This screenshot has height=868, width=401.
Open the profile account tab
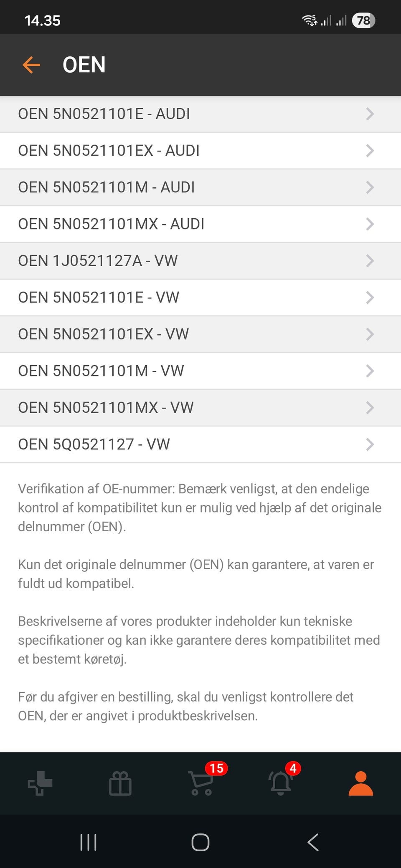click(360, 783)
